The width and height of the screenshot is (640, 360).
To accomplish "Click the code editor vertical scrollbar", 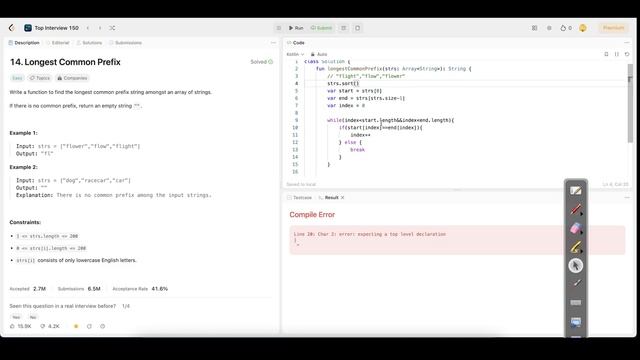I will coord(630,103).
